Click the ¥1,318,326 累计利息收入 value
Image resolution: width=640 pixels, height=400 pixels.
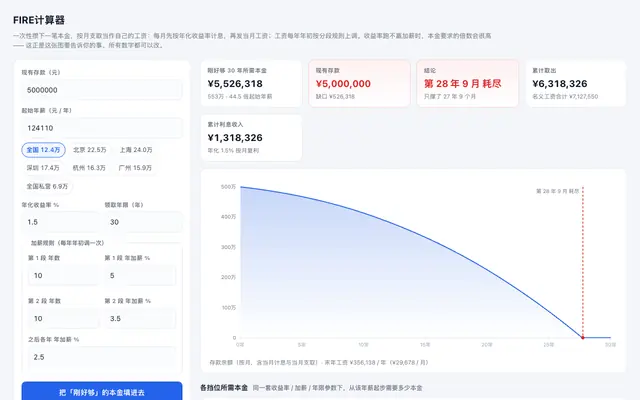click(x=235, y=138)
